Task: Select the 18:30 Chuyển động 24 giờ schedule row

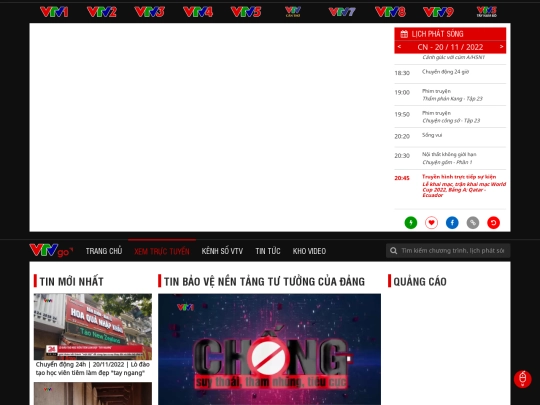Action: [x=450, y=74]
